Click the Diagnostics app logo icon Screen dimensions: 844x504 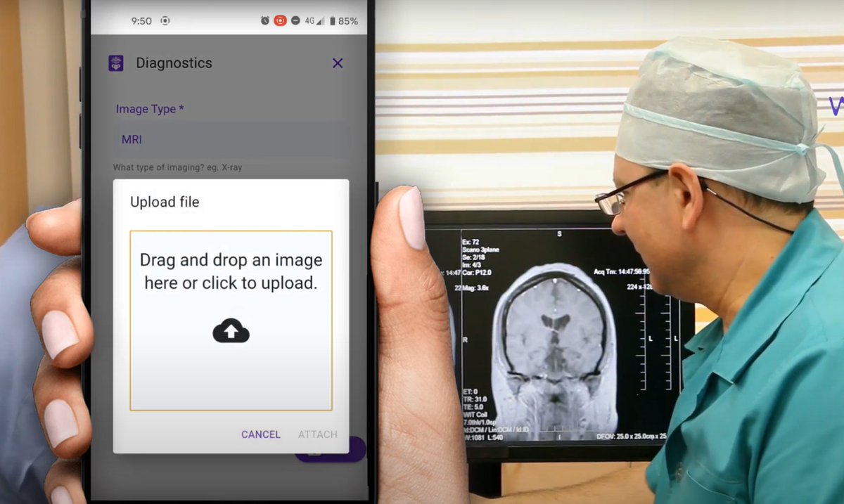point(115,63)
